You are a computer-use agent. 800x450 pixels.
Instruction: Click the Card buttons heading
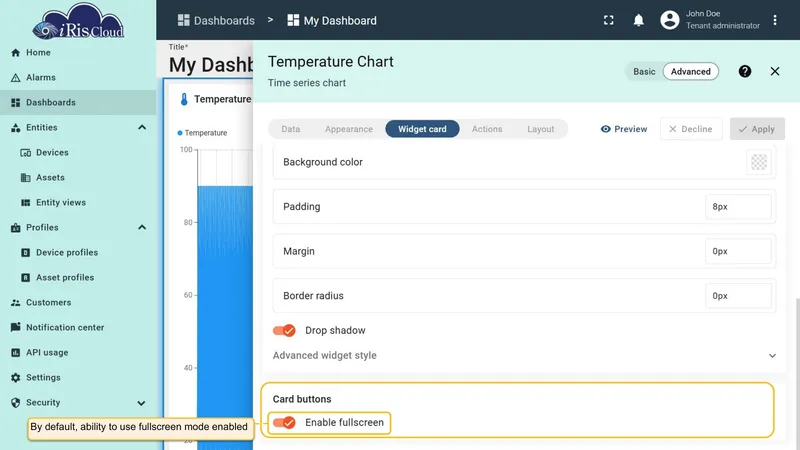[x=302, y=399]
